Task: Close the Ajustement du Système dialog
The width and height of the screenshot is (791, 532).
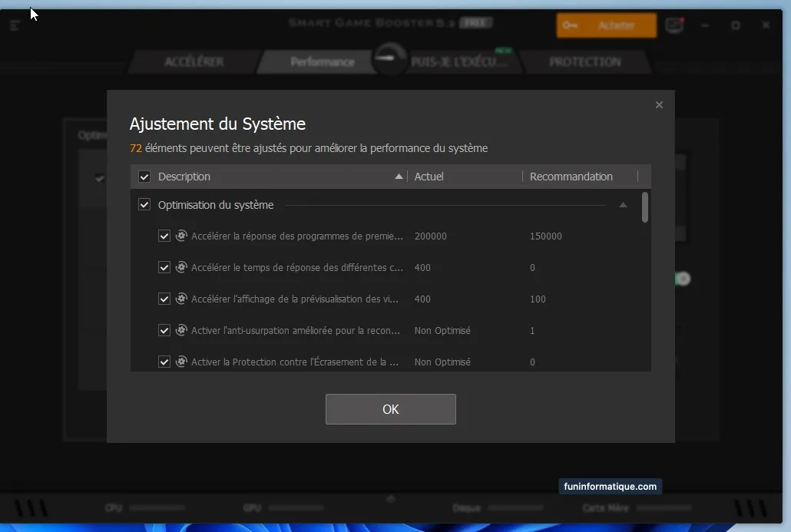Action: (659, 105)
